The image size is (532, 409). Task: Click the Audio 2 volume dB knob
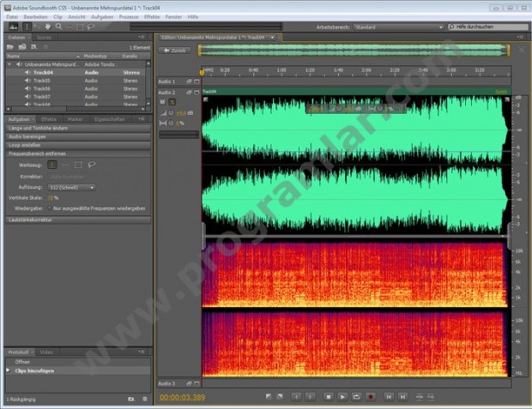(171, 113)
